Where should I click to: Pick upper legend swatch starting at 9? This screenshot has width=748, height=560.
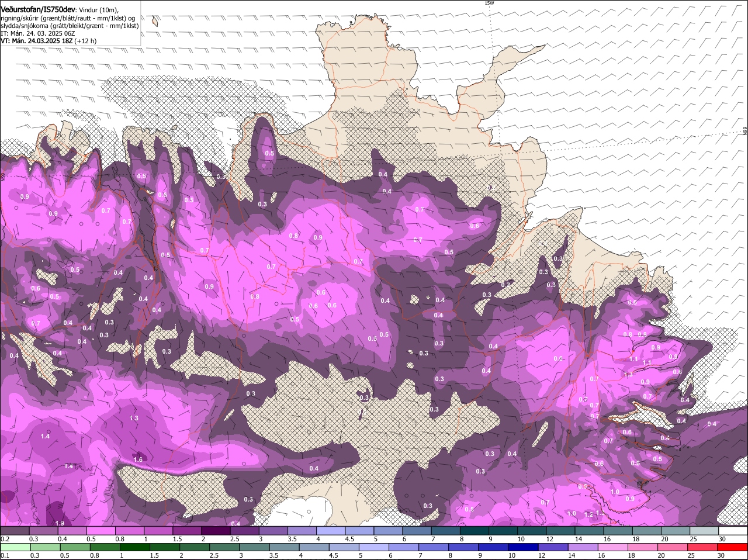click(x=502, y=531)
